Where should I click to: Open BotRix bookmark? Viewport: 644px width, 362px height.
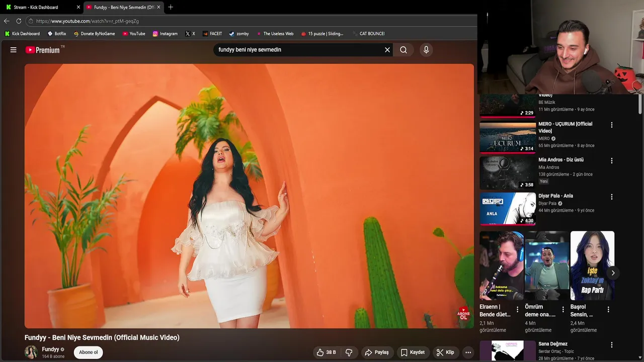(57, 34)
